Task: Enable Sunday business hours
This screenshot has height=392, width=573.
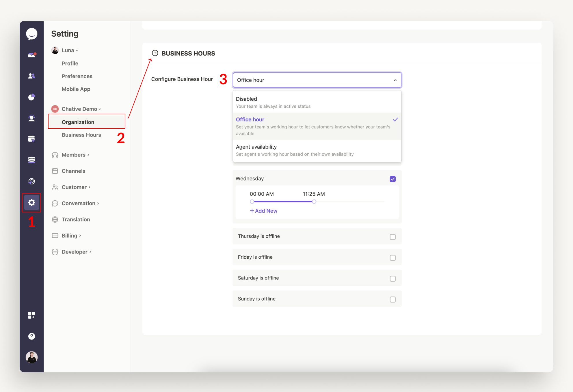Action: 392,299
